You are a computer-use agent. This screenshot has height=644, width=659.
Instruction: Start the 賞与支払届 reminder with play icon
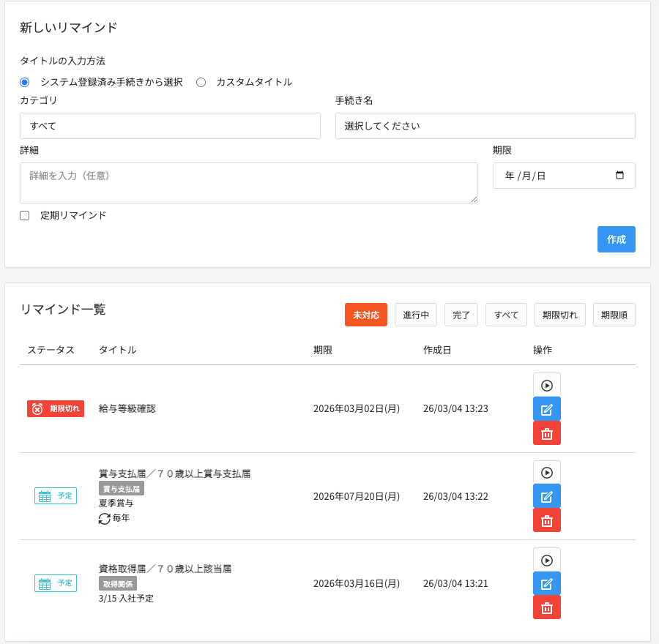[x=546, y=473]
